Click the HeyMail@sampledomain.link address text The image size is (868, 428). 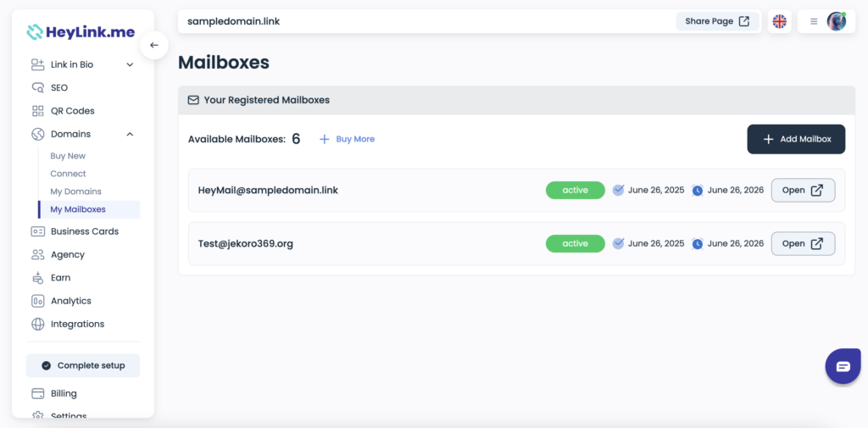click(x=268, y=190)
